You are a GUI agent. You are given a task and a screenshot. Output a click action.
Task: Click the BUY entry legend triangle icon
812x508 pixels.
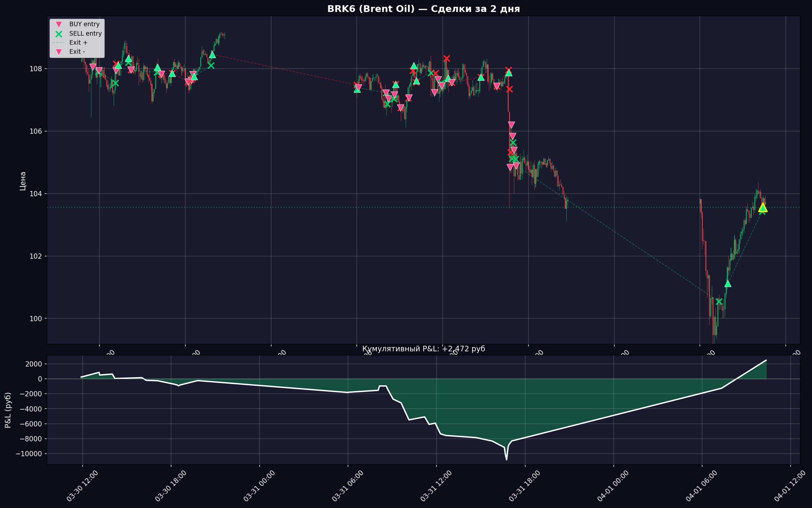point(59,25)
